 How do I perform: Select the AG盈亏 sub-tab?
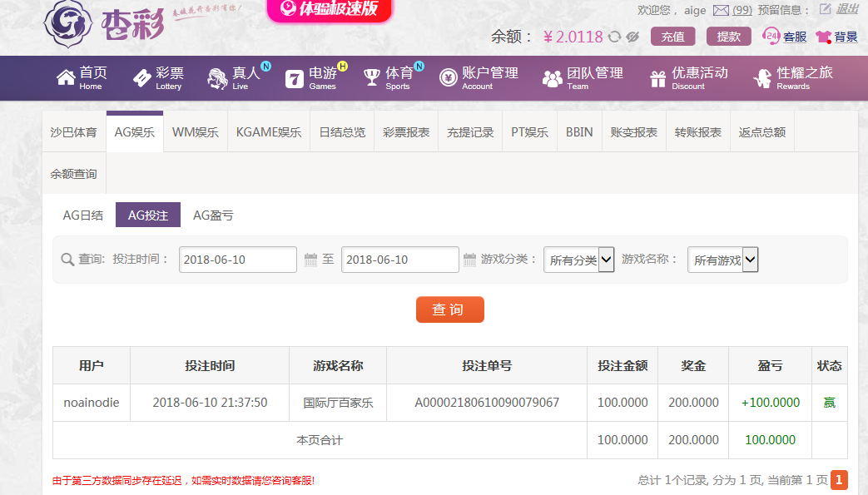click(x=213, y=215)
